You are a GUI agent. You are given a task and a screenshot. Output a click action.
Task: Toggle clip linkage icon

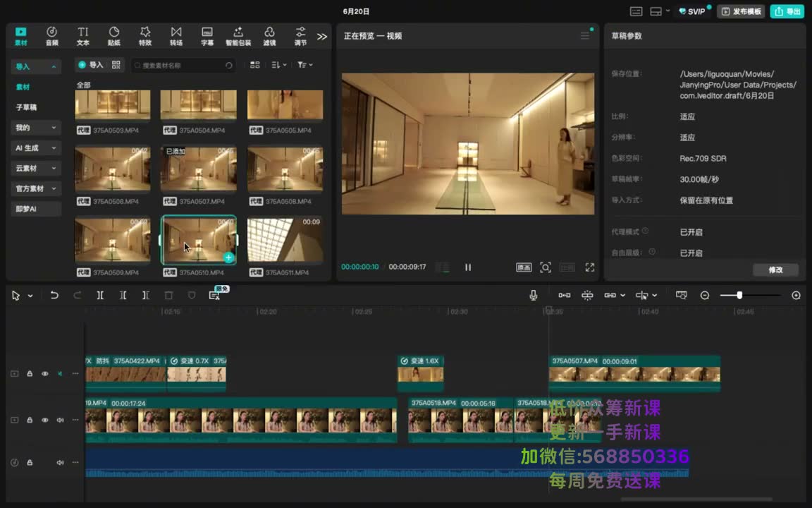[x=610, y=295]
